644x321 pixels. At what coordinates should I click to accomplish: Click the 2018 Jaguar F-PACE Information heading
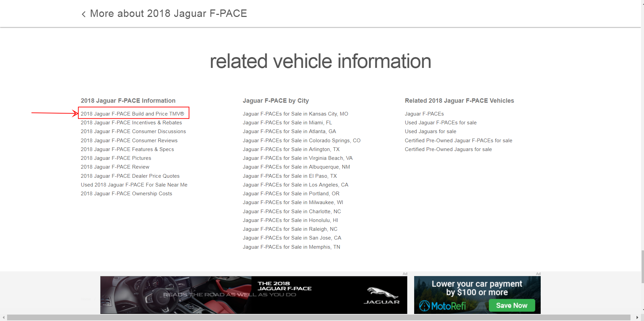coord(128,101)
